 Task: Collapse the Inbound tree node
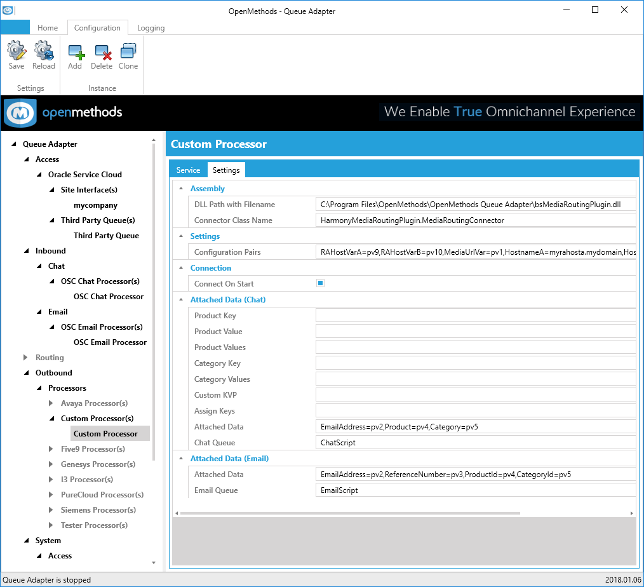click(27, 251)
